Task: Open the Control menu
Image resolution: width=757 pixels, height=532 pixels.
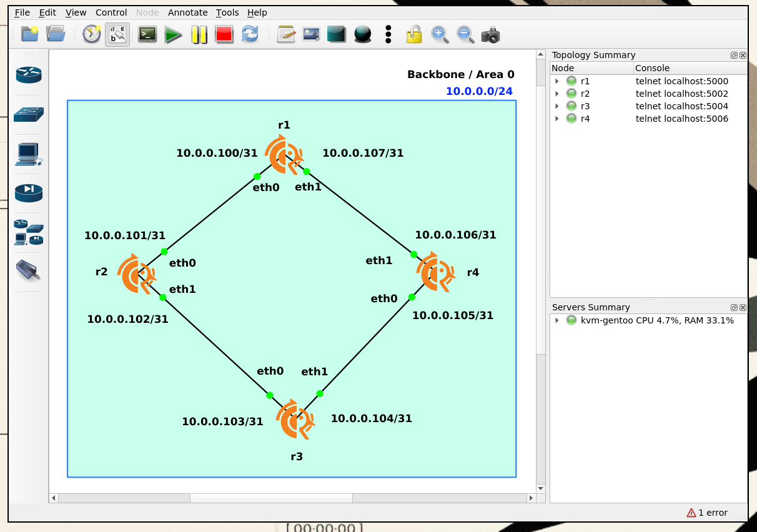Action: point(111,12)
